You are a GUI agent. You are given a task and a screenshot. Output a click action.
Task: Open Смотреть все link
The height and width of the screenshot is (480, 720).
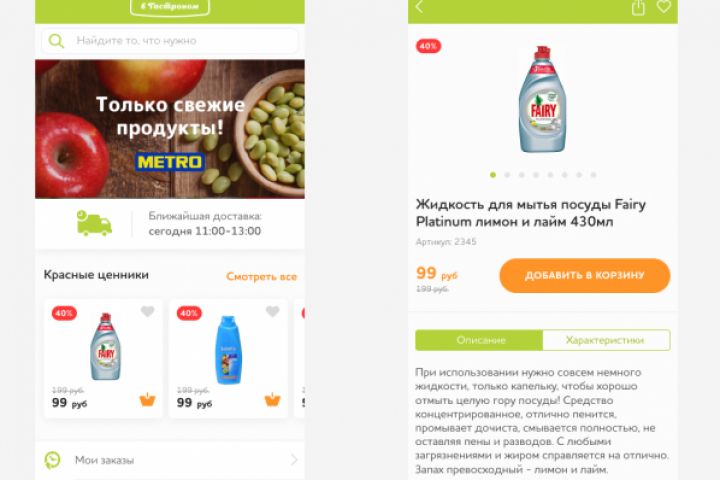pyautogui.click(x=261, y=277)
